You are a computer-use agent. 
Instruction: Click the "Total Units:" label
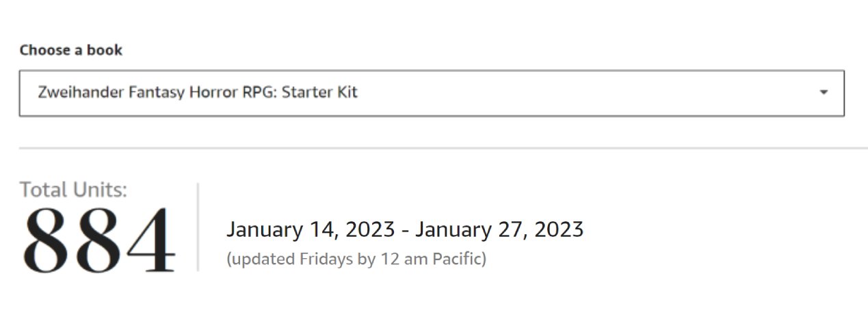click(x=73, y=190)
